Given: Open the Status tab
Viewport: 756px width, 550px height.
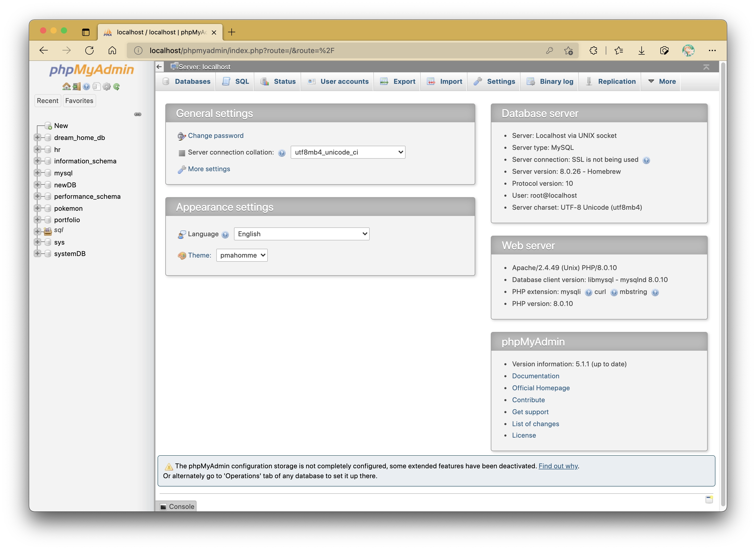Looking at the screenshot, I should pyautogui.click(x=278, y=82).
